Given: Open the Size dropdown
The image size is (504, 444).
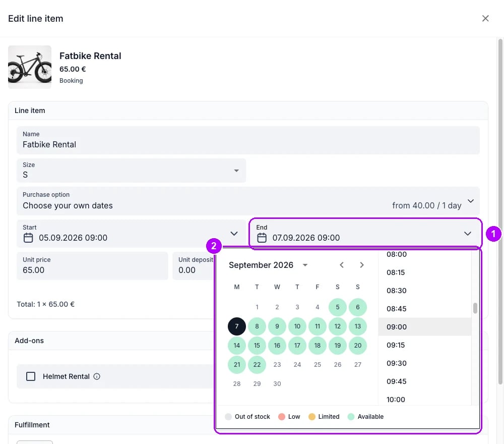Looking at the screenshot, I should tap(131, 171).
